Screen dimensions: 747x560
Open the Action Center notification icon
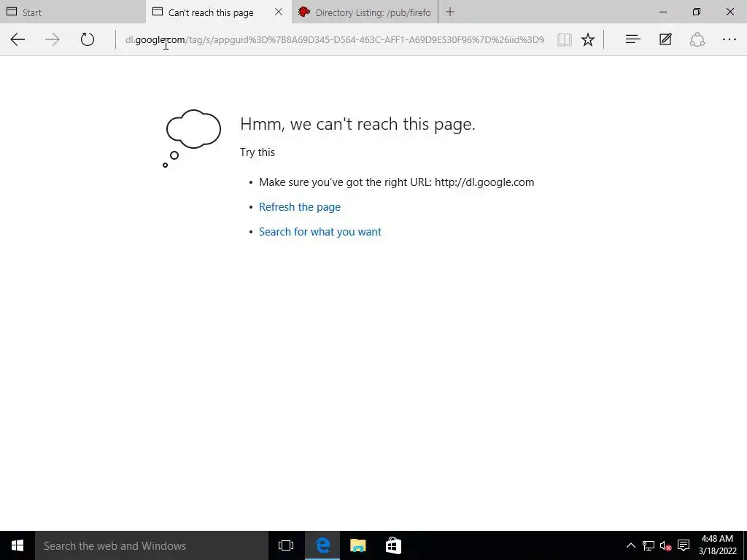click(x=684, y=545)
